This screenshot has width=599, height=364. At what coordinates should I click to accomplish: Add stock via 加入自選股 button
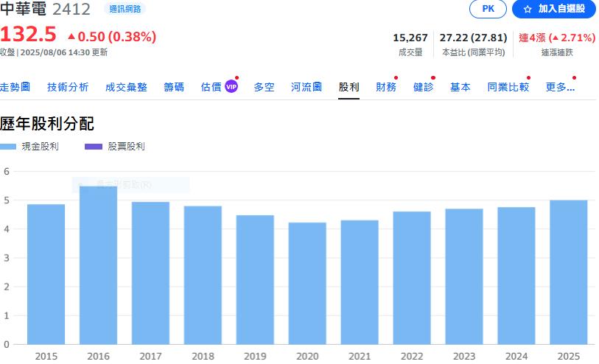pos(554,9)
